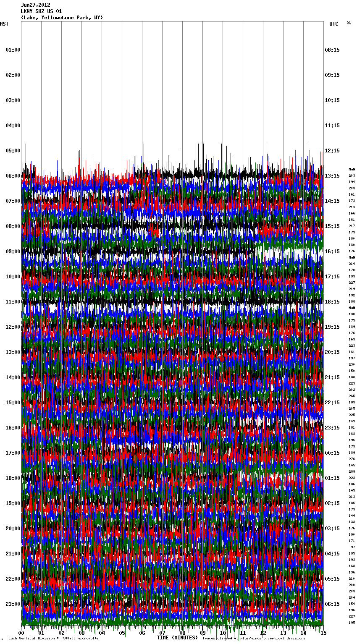Click the 14:15 UTC time label

point(332,201)
